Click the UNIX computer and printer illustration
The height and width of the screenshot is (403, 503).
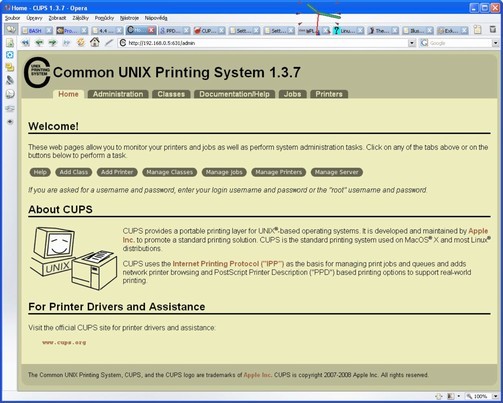(x=74, y=258)
